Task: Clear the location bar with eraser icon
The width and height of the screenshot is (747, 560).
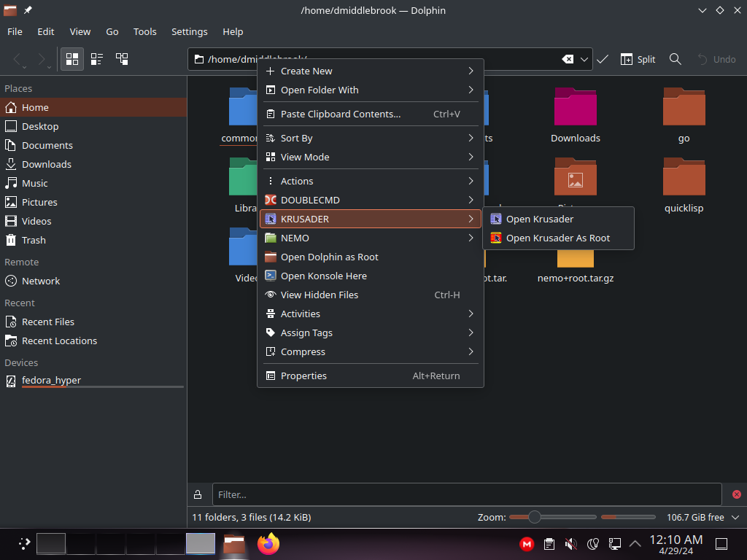Action: tap(568, 59)
